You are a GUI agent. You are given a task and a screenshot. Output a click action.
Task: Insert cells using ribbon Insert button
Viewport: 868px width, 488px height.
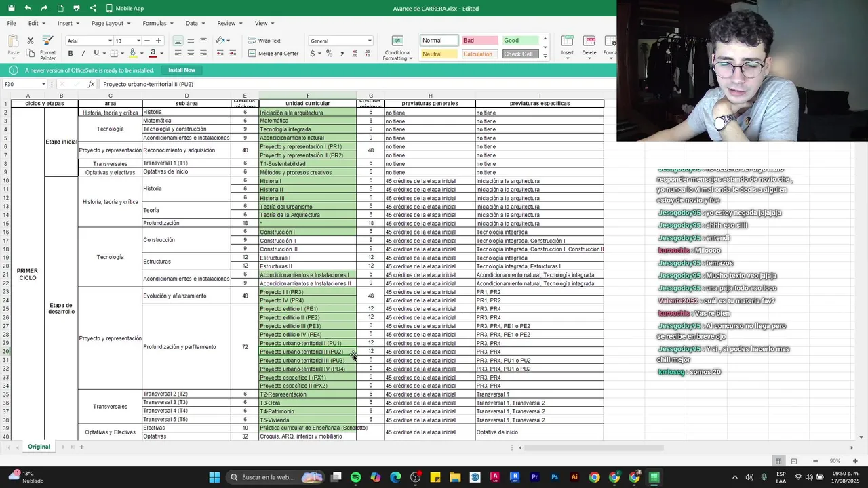click(567, 46)
